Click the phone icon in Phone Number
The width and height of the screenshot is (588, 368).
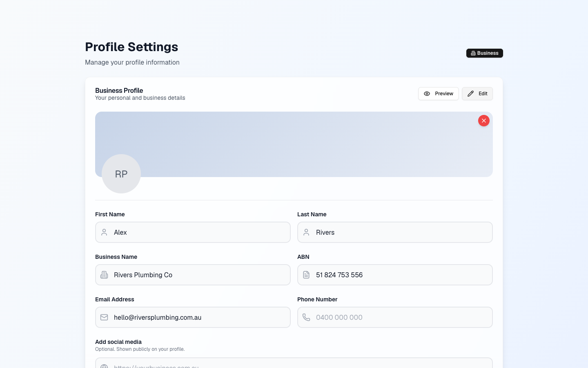pos(306,317)
